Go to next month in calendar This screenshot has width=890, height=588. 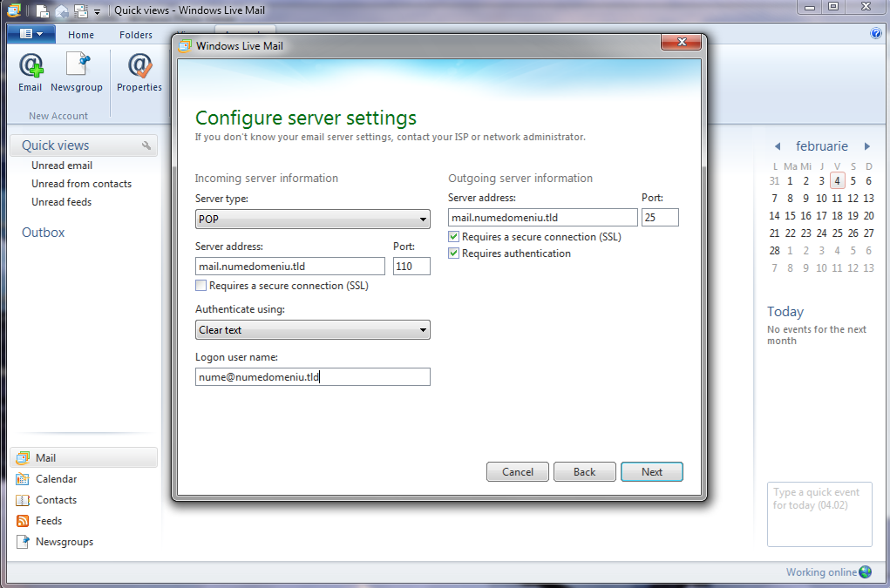point(866,146)
